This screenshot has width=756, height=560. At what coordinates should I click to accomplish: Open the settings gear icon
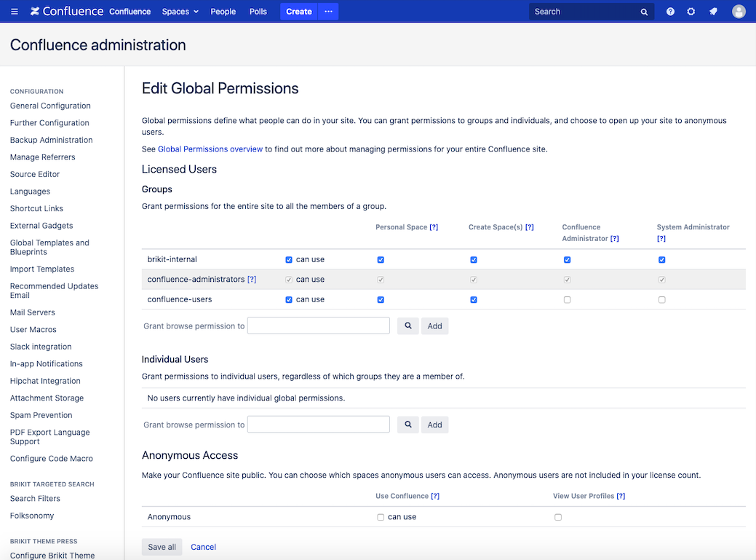click(x=691, y=12)
